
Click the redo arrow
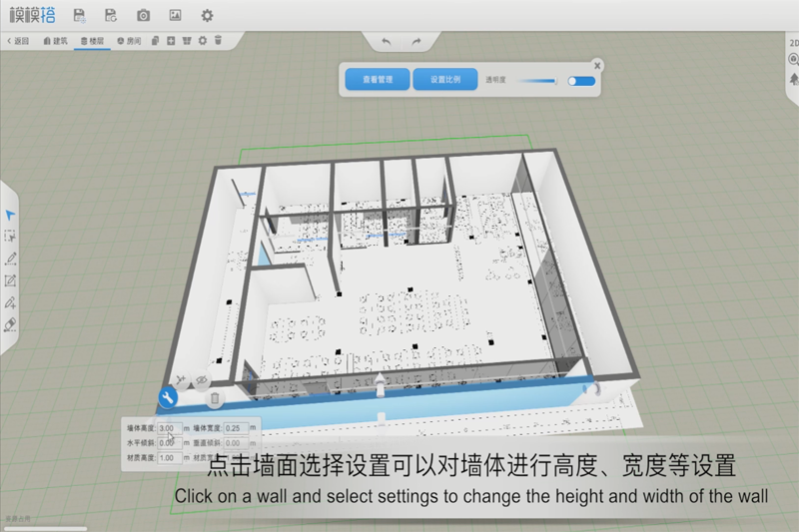(x=416, y=42)
